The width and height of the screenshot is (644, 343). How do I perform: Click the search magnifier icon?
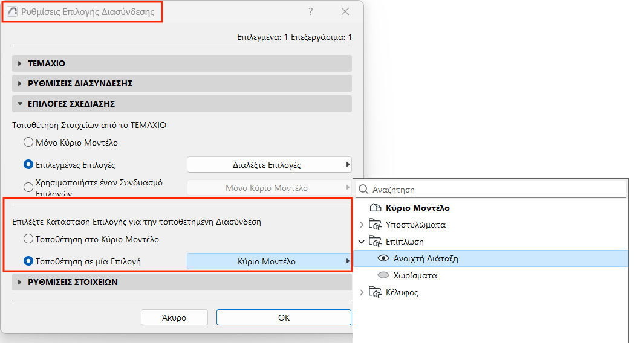[363, 190]
